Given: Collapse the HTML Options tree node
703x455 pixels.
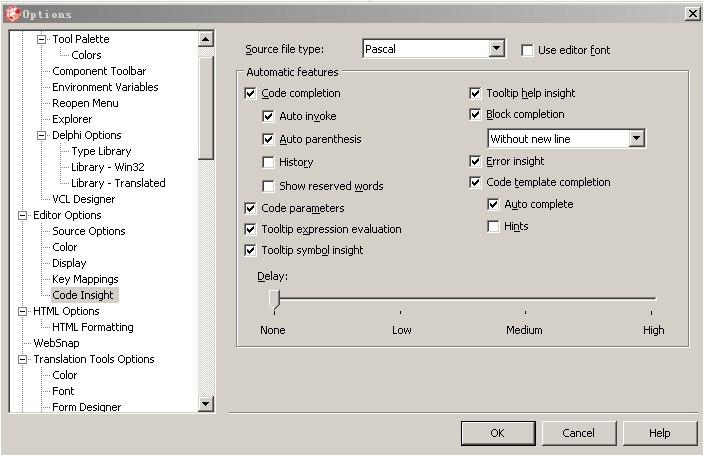Looking at the screenshot, I should (x=23, y=311).
